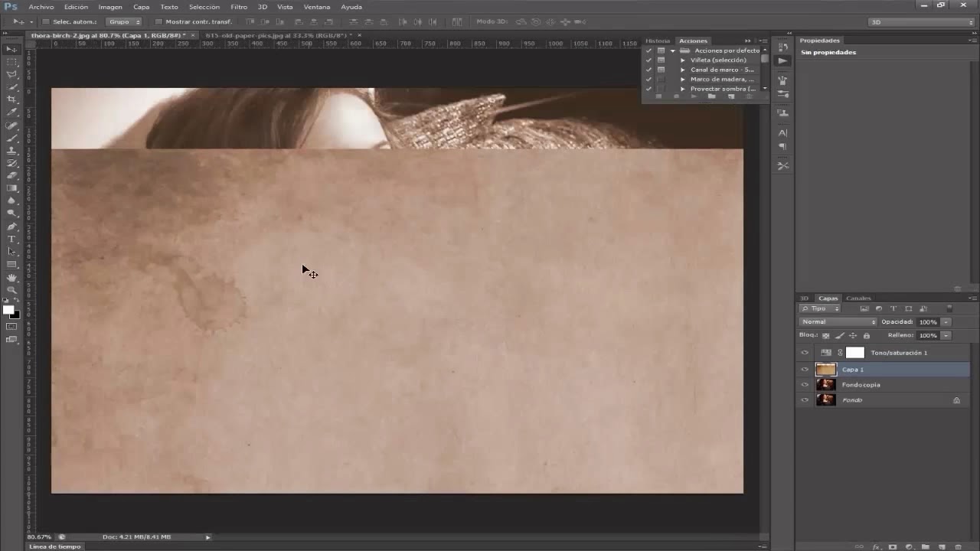This screenshot has height=551, width=980.
Task: Open the Imagen menu
Action: tap(110, 7)
